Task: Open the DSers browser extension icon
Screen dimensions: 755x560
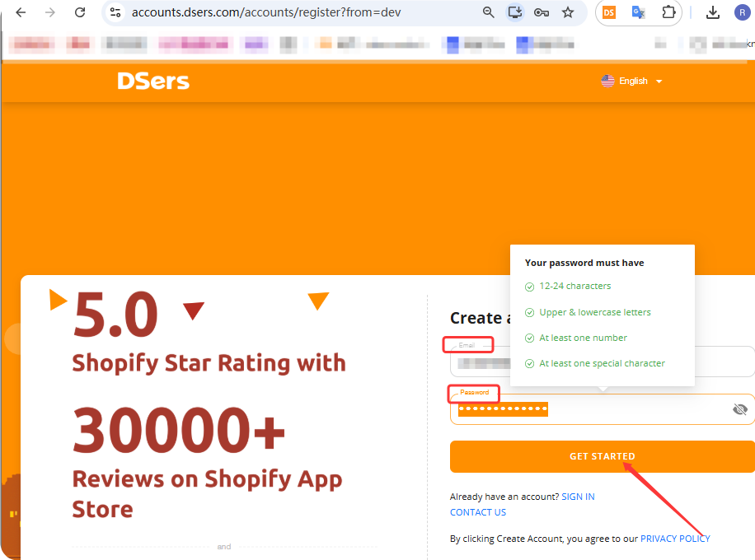Action: pyautogui.click(x=609, y=12)
